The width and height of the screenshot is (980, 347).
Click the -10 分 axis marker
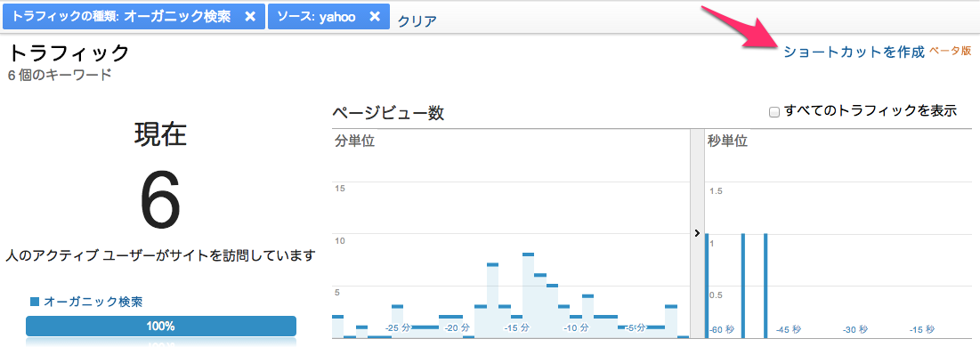pyautogui.click(x=576, y=328)
